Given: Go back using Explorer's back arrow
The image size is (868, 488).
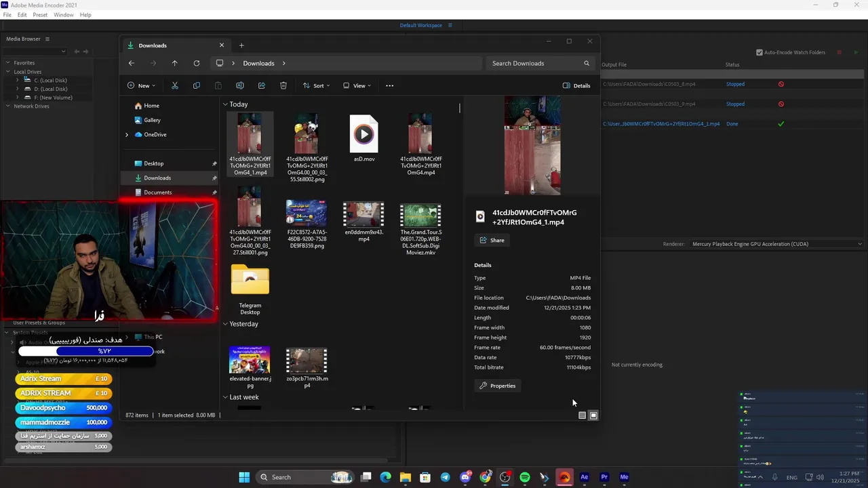Looking at the screenshot, I should 132,63.
